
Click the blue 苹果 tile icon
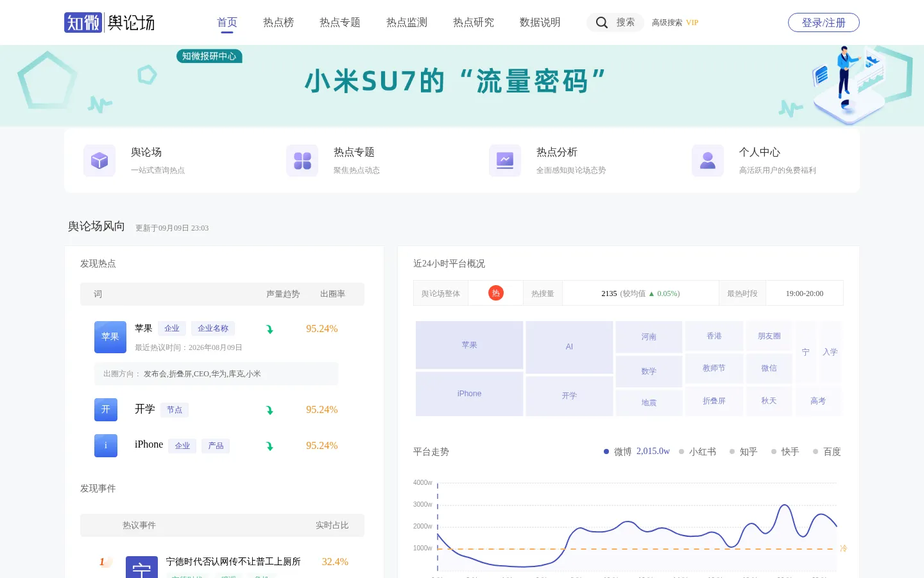110,337
